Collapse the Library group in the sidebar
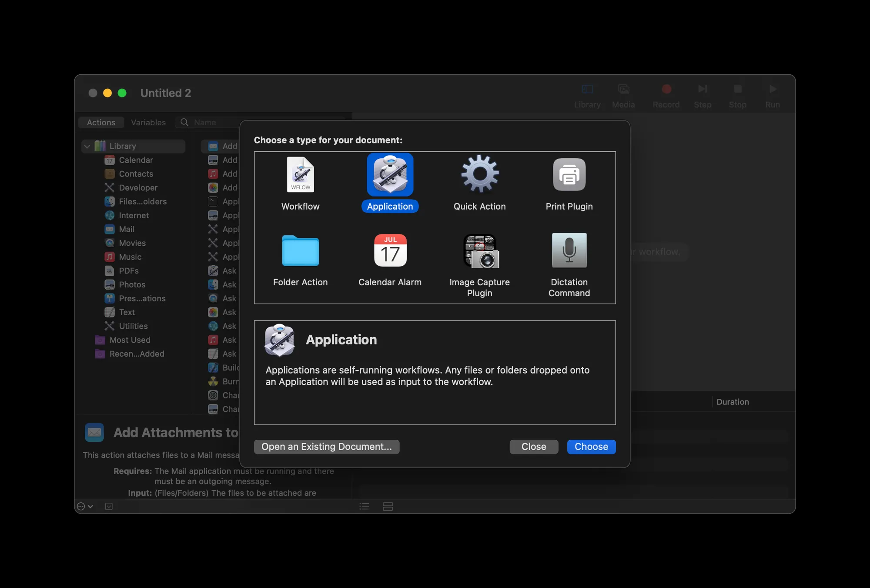The width and height of the screenshot is (870, 588). (x=87, y=146)
